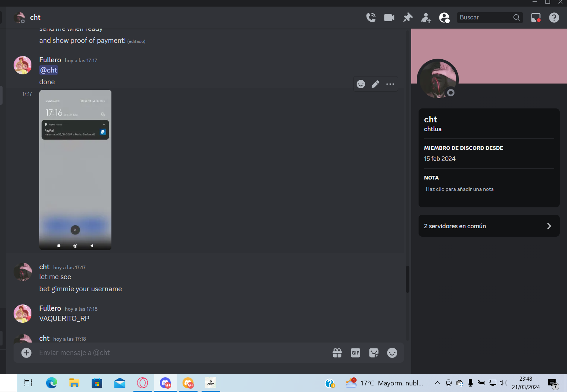Click the Buscar search field
Viewport: 567px width, 392px height.
[489, 17]
